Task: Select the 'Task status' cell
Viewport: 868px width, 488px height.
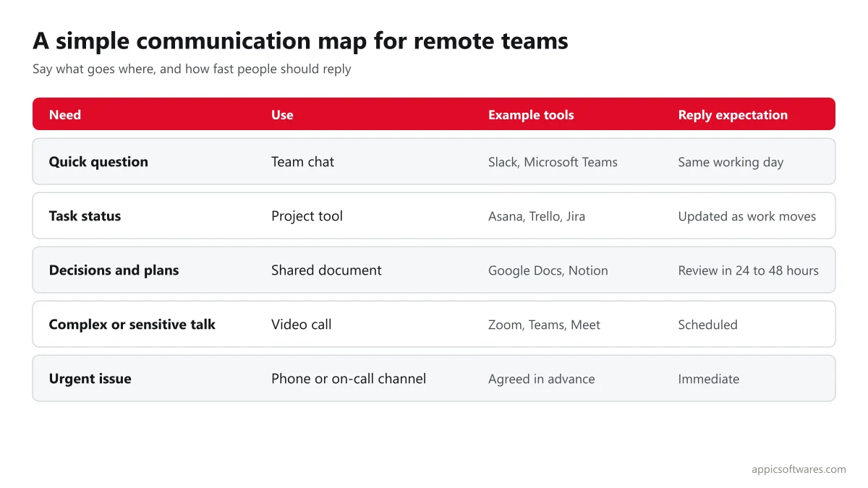Action: 85,216
